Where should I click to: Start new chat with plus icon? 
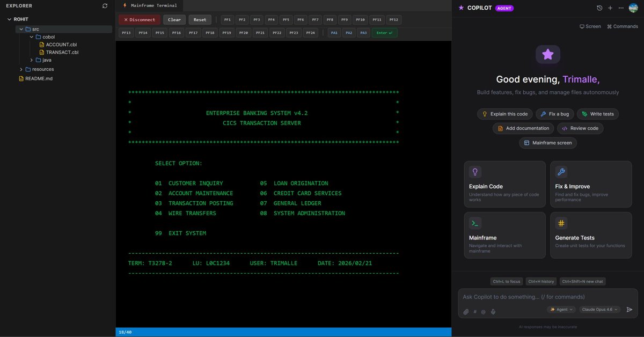point(610,8)
